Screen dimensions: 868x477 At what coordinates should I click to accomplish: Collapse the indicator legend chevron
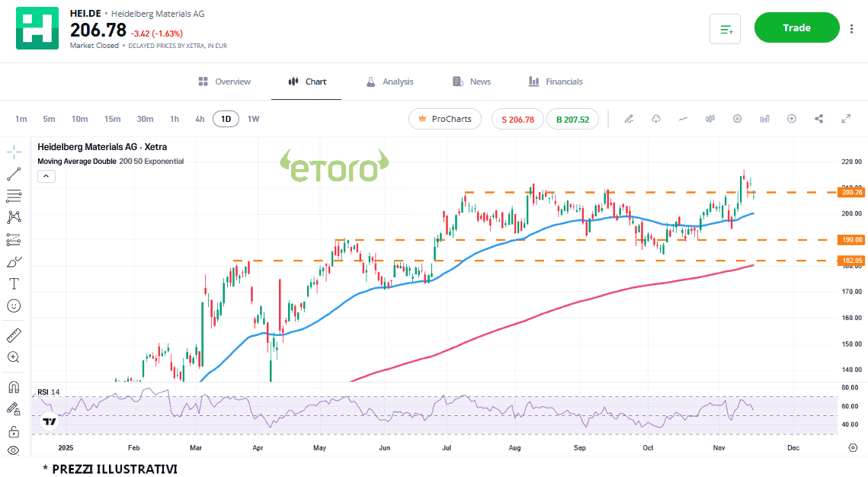click(x=46, y=176)
